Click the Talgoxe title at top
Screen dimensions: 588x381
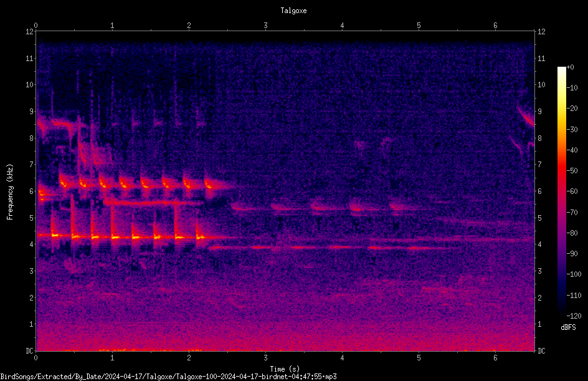[293, 11]
